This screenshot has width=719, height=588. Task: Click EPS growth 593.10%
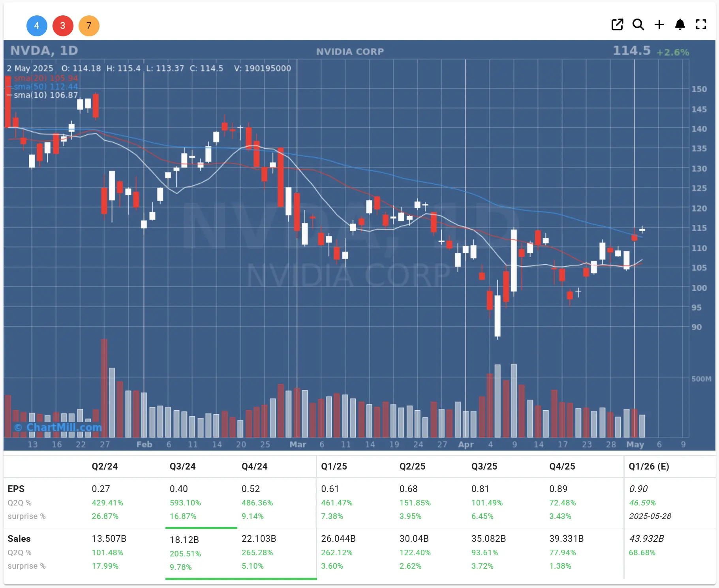tap(185, 503)
